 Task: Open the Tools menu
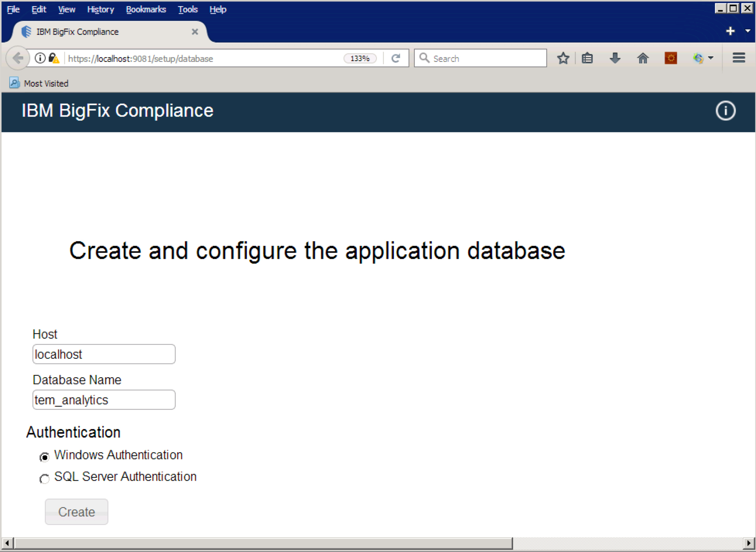point(188,10)
